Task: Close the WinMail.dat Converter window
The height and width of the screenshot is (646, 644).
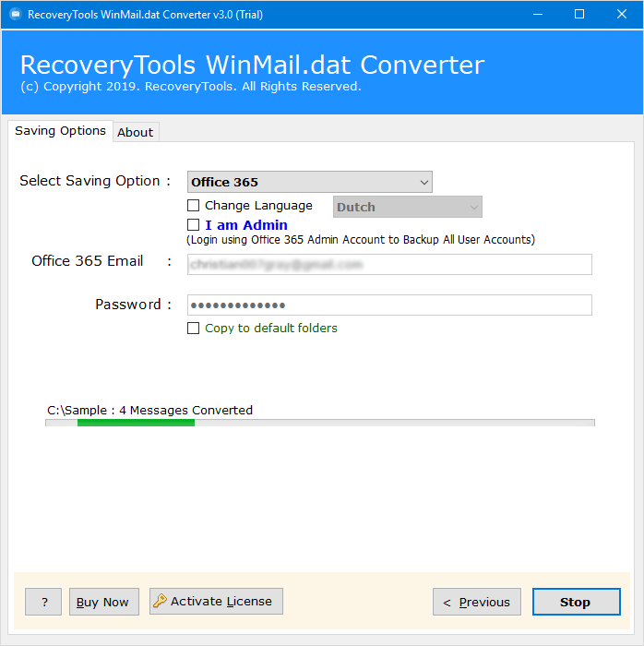Action: click(621, 14)
